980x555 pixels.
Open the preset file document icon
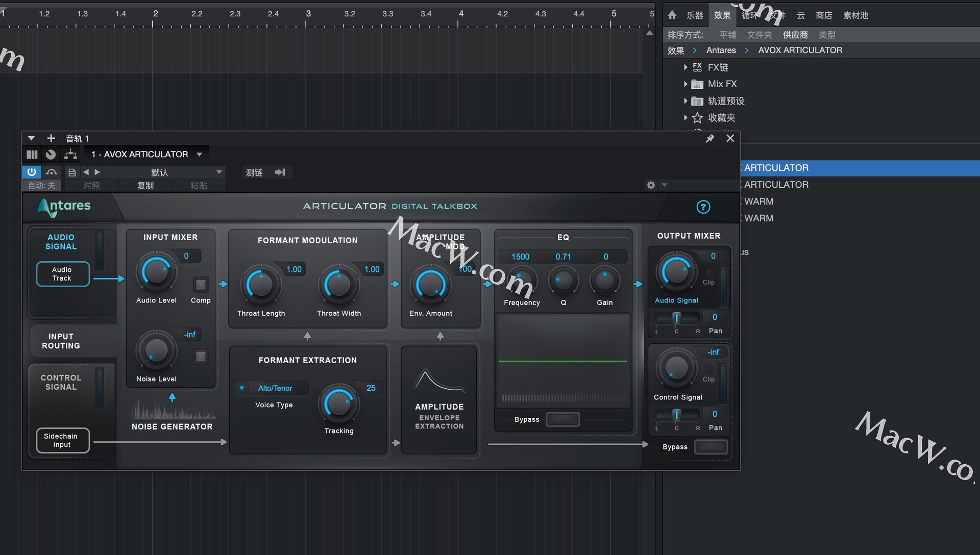tap(72, 172)
